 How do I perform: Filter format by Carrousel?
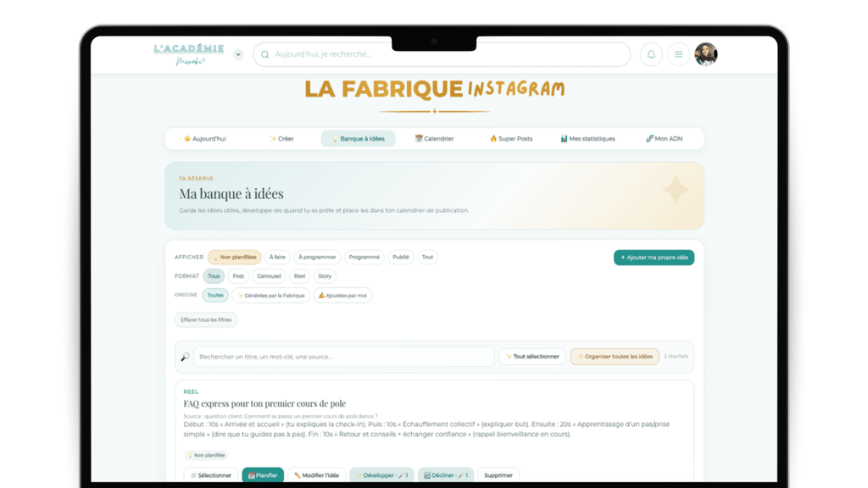(269, 276)
